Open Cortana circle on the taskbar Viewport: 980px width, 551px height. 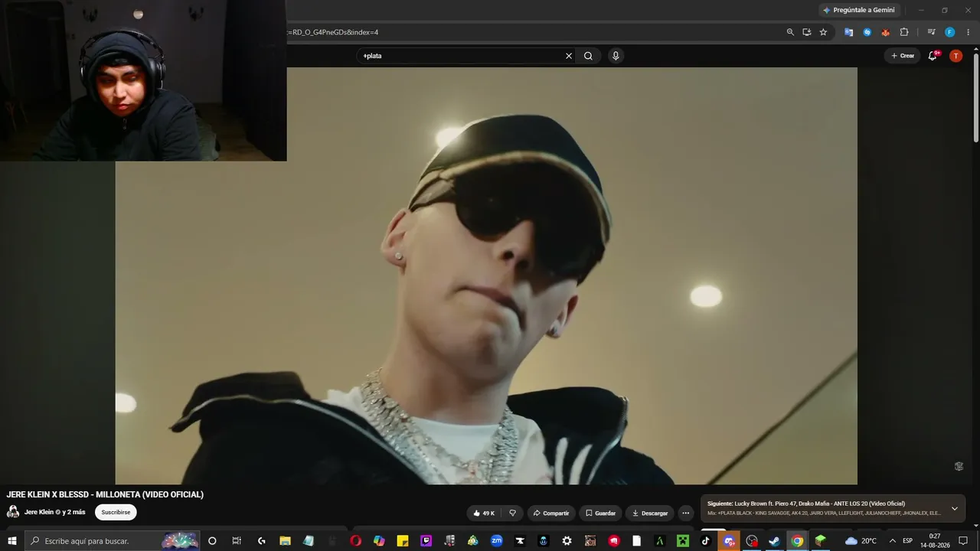coord(212,541)
